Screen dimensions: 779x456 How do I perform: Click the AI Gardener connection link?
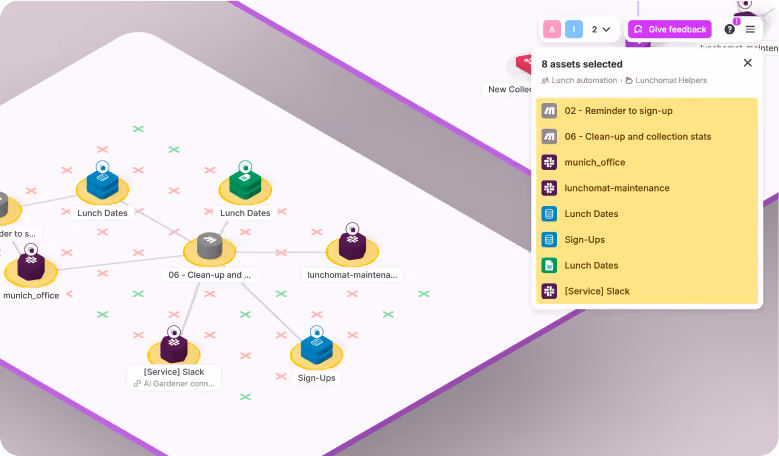[174, 383]
